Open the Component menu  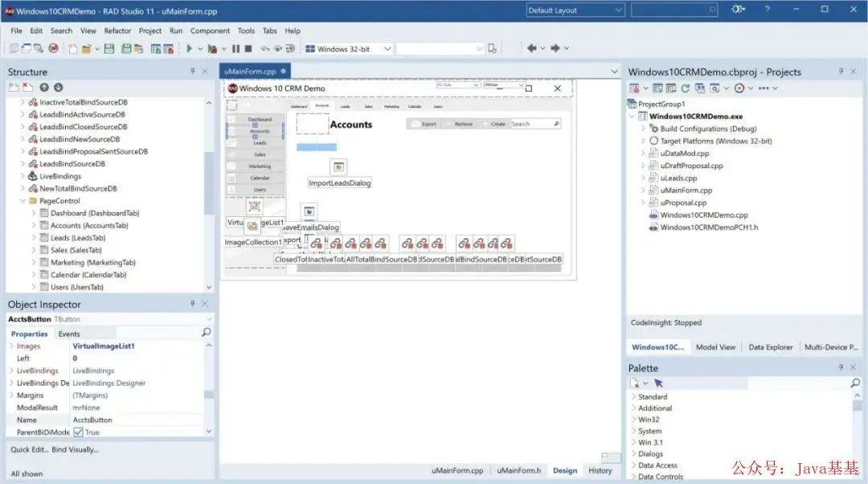[210, 31]
